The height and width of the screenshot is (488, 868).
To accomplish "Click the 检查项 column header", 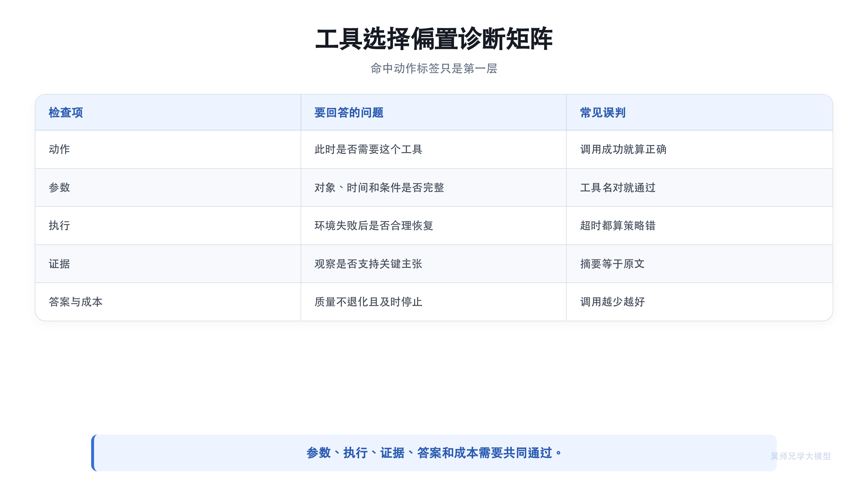I will pyautogui.click(x=168, y=112).
